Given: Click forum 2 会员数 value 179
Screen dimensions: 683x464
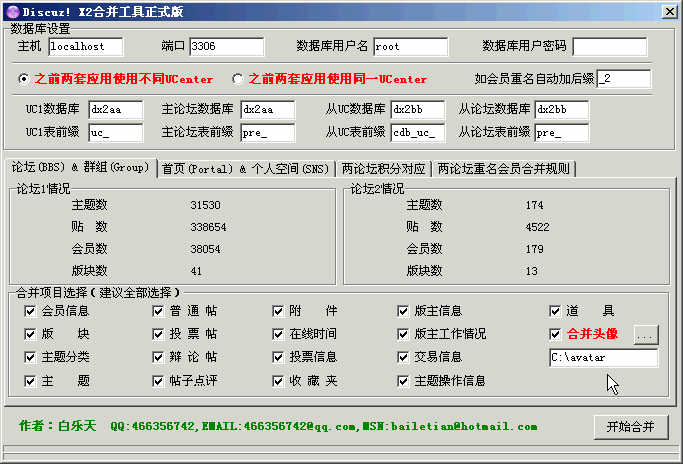Looking at the screenshot, I should pyautogui.click(x=534, y=249).
